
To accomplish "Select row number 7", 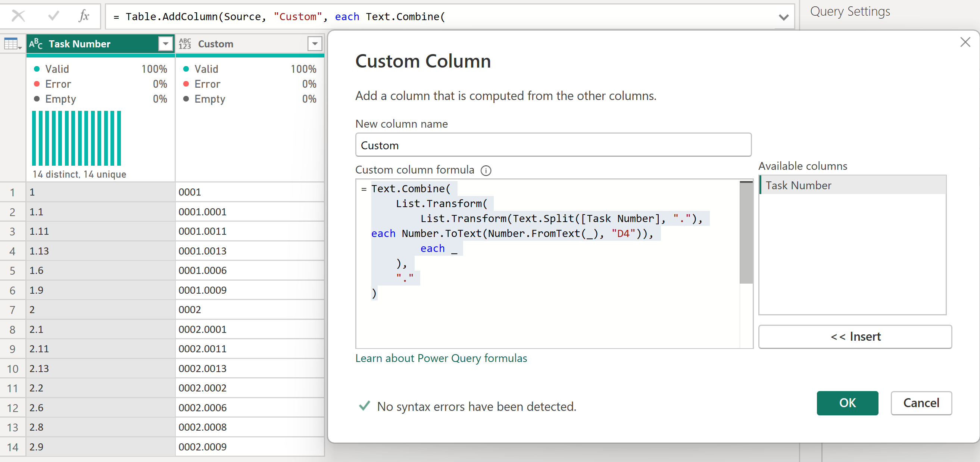I will (13, 310).
